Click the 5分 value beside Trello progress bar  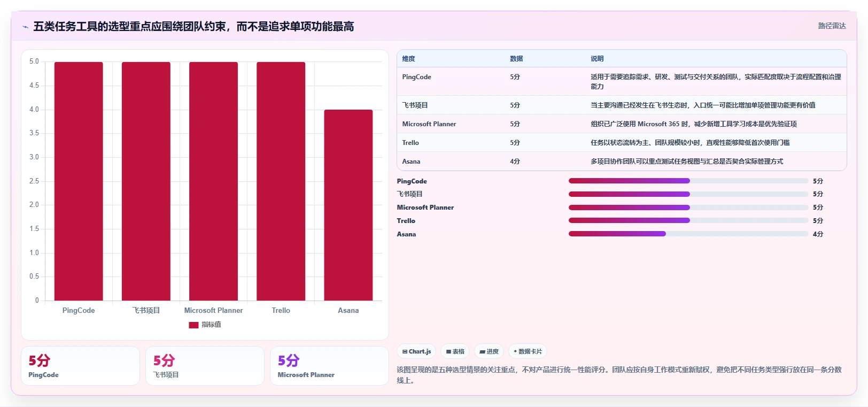(x=818, y=221)
